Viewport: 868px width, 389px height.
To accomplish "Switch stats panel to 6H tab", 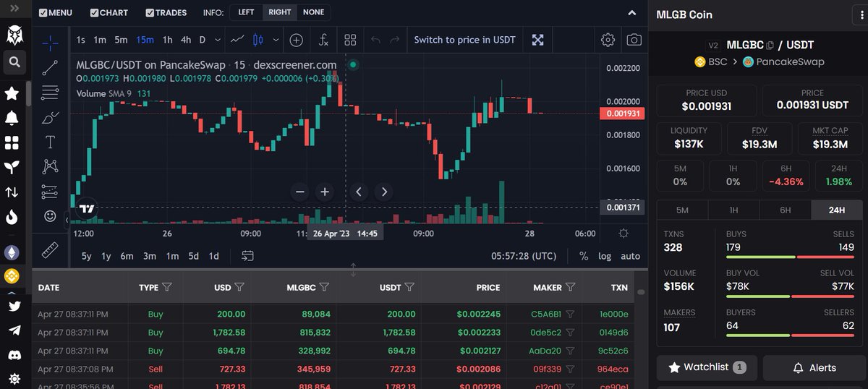I will [x=786, y=210].
